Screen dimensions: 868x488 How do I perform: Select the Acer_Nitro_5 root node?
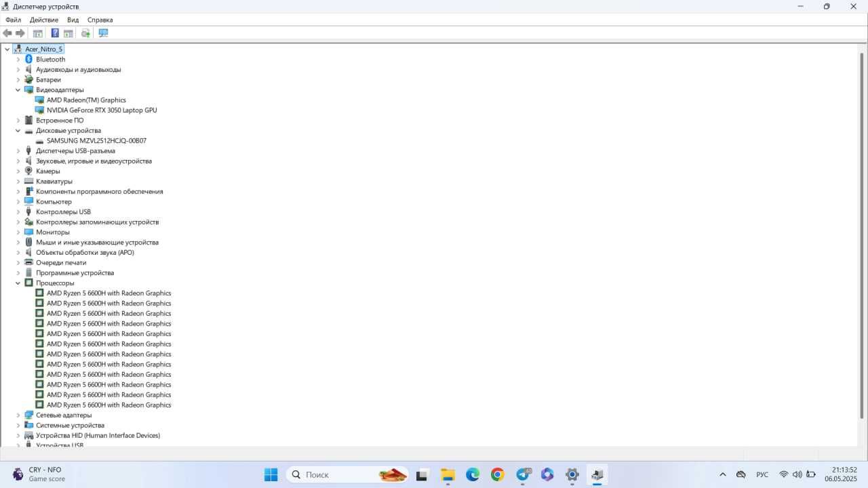tap(43, 49)
